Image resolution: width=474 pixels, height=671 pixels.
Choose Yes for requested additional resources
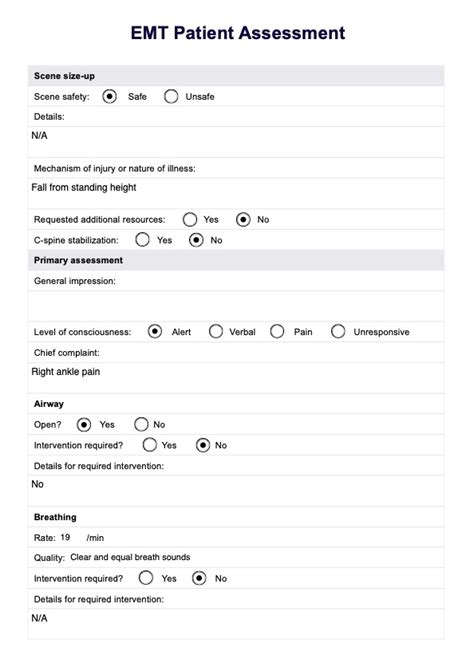[x=190, y=220]
